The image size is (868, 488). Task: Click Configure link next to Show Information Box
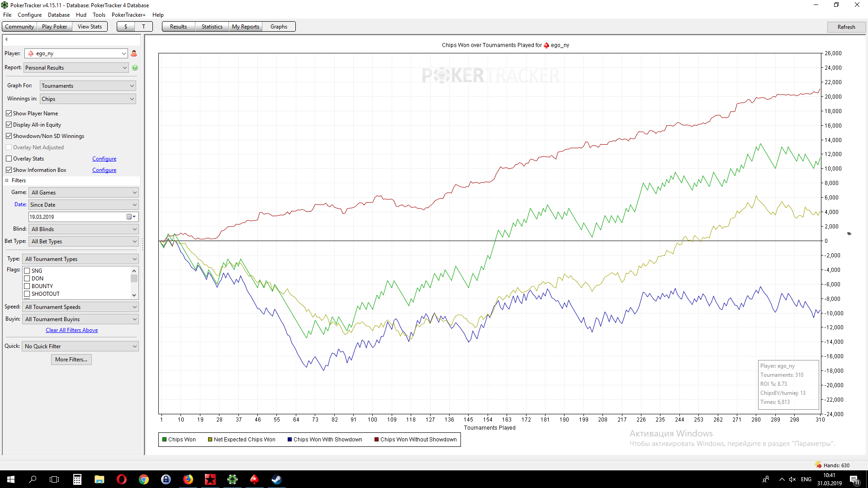pos(104,170)
